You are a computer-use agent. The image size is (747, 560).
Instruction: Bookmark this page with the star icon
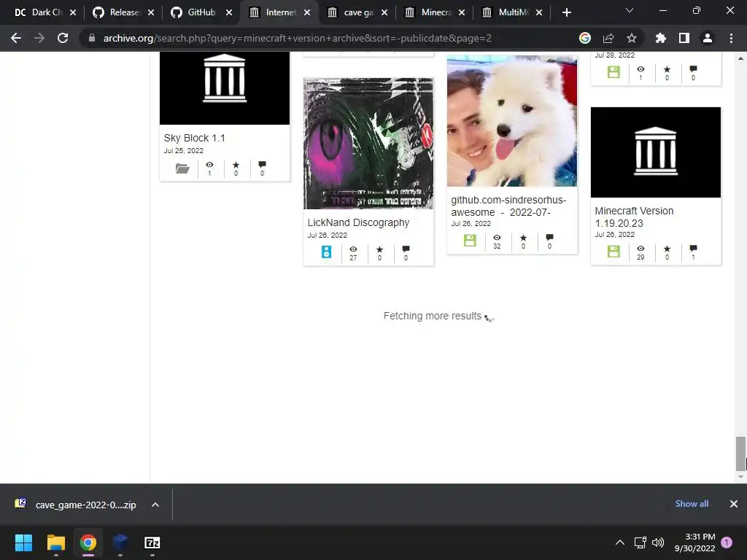[x=632, y=38]
